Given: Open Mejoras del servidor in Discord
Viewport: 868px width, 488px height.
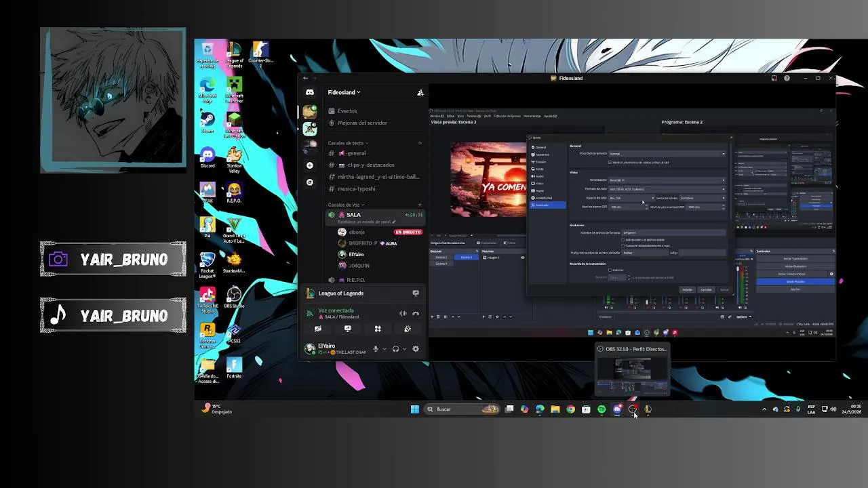Looking at the screenshot, I should click(362, 123).
